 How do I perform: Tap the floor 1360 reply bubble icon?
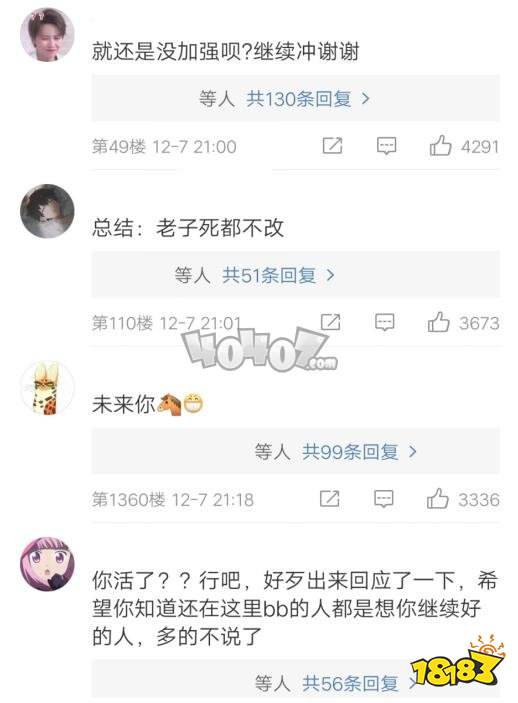tap(383, 499)
